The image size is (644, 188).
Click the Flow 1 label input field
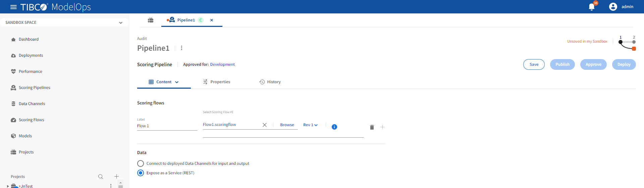point(167,126)
